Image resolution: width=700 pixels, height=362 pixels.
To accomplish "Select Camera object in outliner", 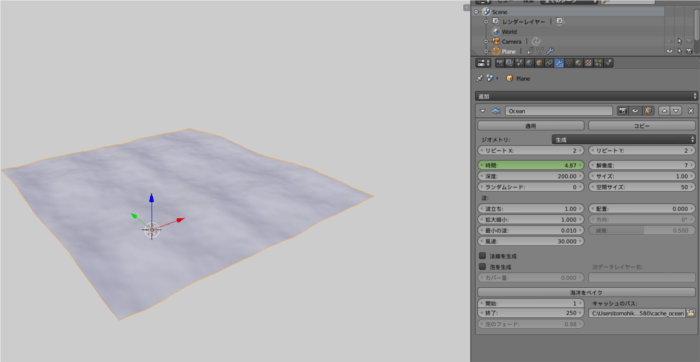I will tap(511, 42).
